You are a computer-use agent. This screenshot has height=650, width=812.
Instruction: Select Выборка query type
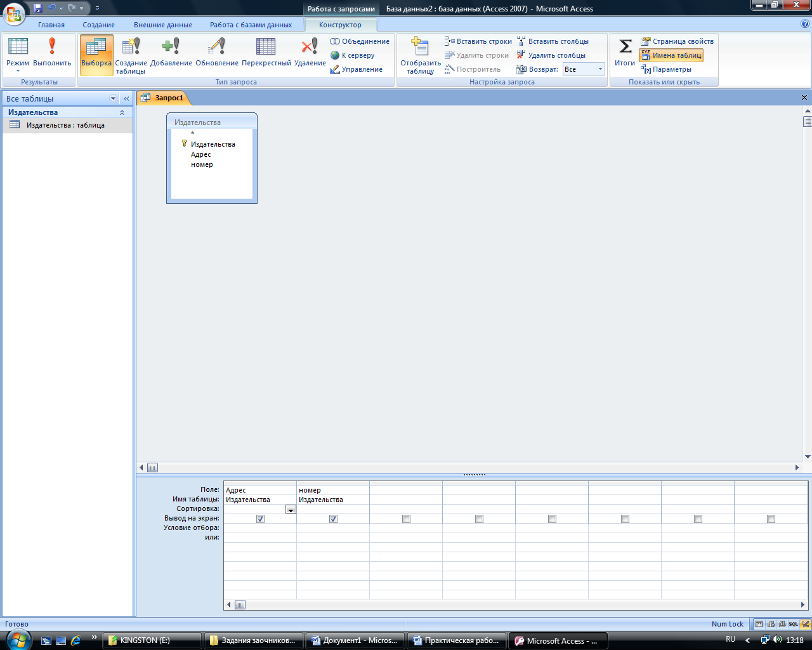pyautogui.click(x=96, y=55)
